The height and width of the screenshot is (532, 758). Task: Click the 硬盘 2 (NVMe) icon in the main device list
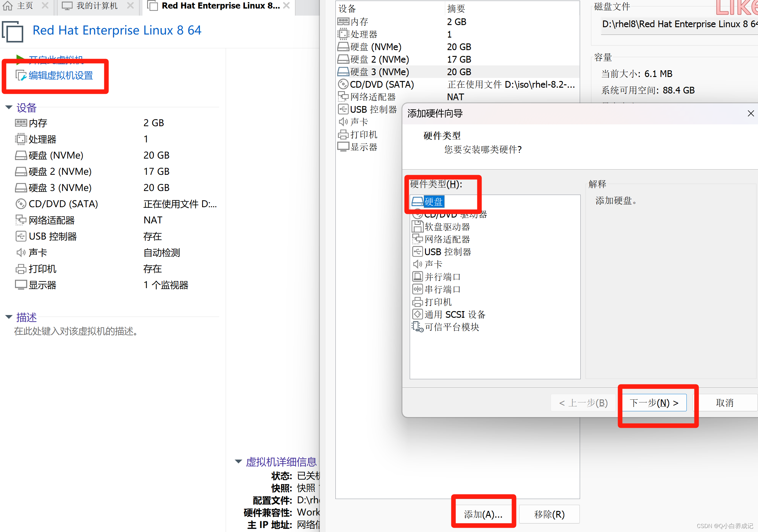(21, 172)
